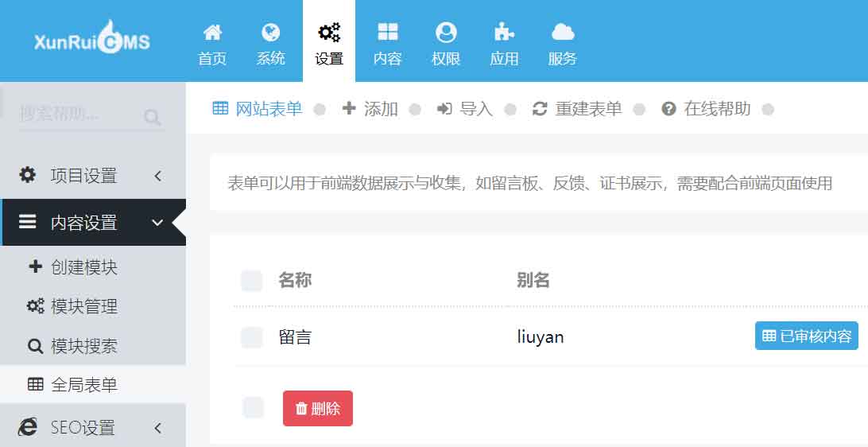Open the 系统 globe icon
This screenshot has height=447, width=868.
tap(271, 33)
